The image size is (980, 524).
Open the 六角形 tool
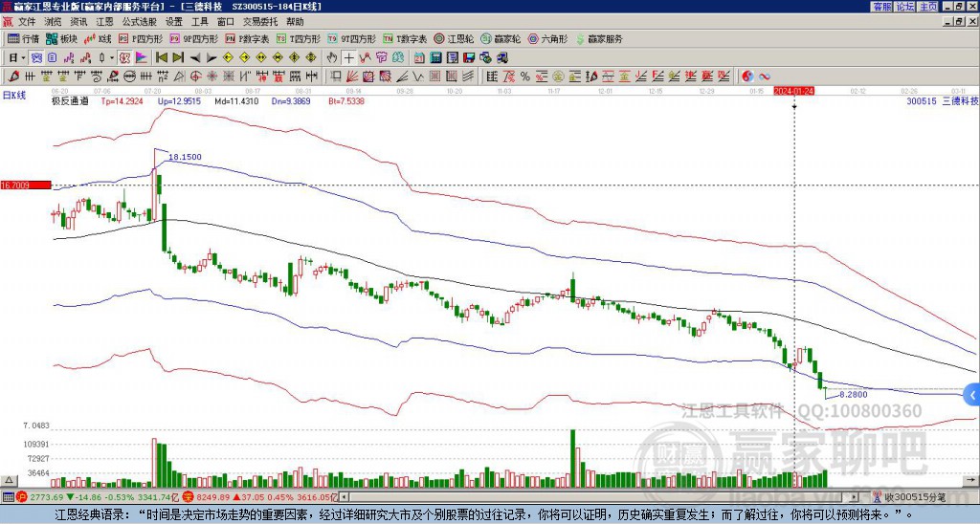pyautogui.click(x=548, y=38)
